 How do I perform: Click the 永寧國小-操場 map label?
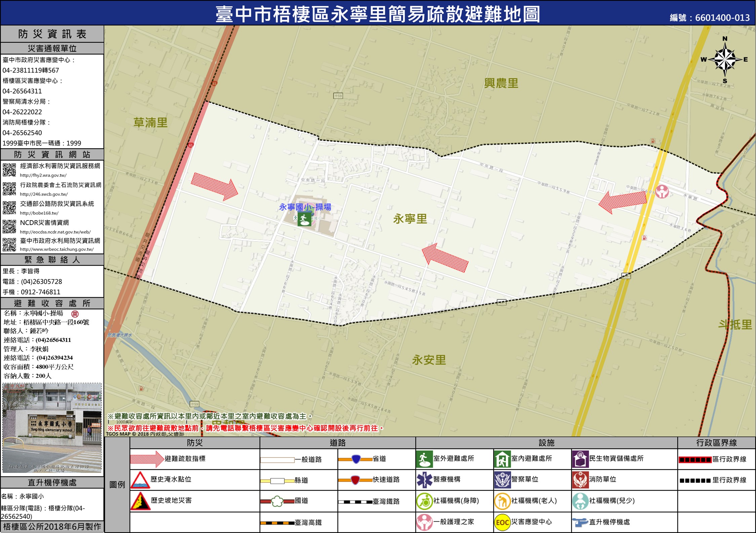(305, 207)
